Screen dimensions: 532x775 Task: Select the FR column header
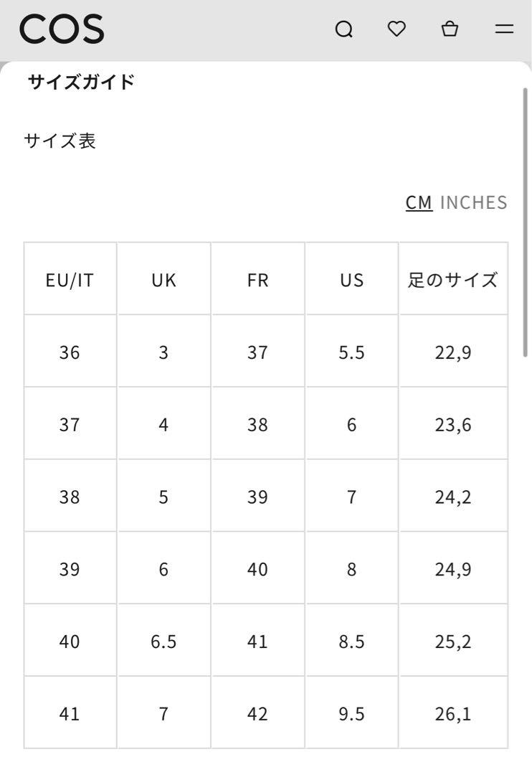coord(257,279)
